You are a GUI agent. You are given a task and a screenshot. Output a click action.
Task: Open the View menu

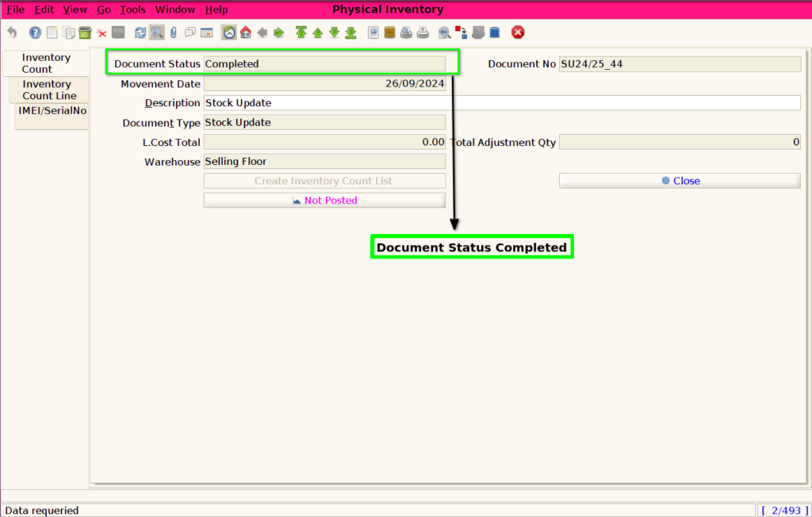[75, 10]
